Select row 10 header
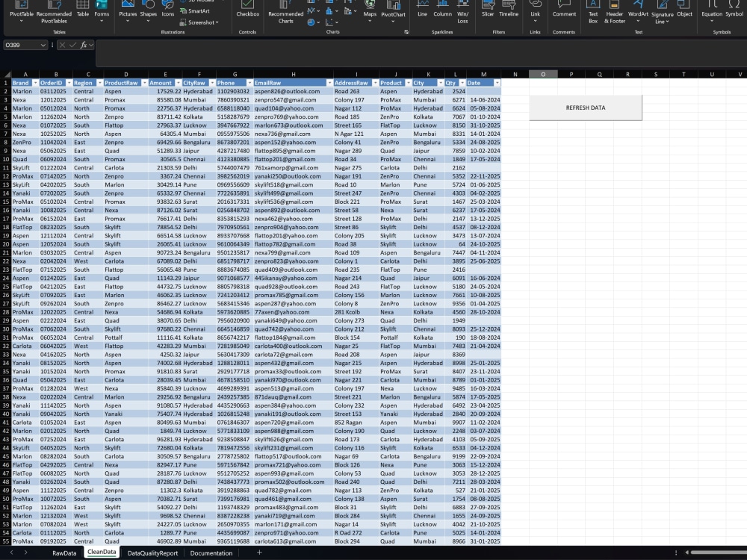Image resolution: width=747 pixels, height=560 pixels. click(x=6, y=159)
